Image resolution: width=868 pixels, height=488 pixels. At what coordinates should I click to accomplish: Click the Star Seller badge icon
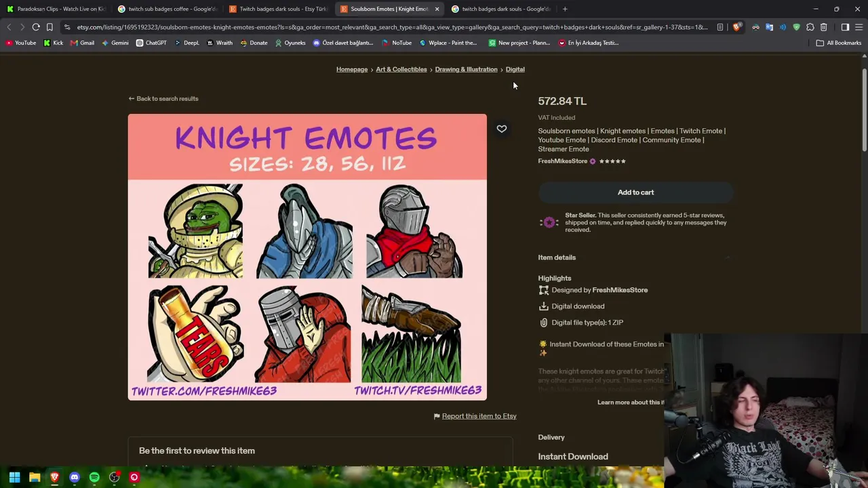549,222
